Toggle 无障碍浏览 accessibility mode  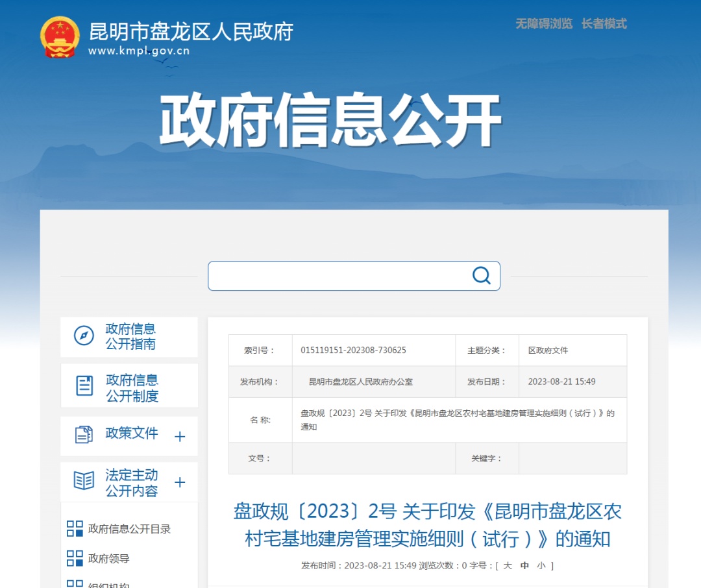544,24
